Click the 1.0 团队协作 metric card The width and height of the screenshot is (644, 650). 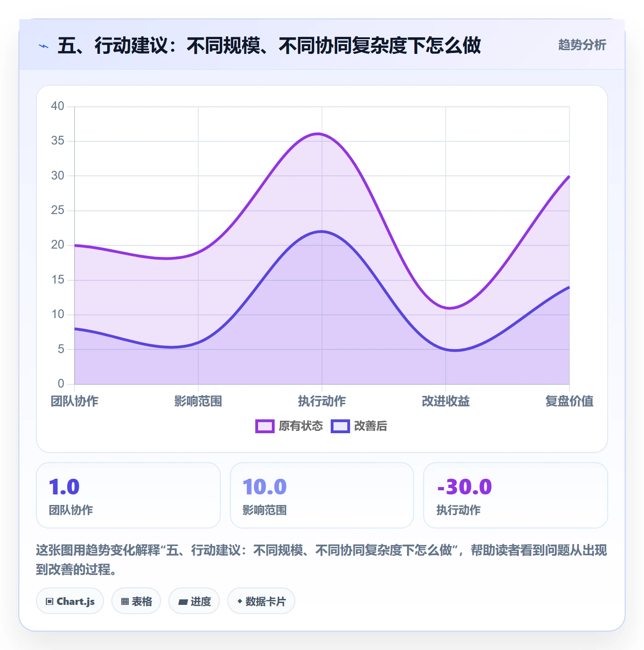click(128, 495)
